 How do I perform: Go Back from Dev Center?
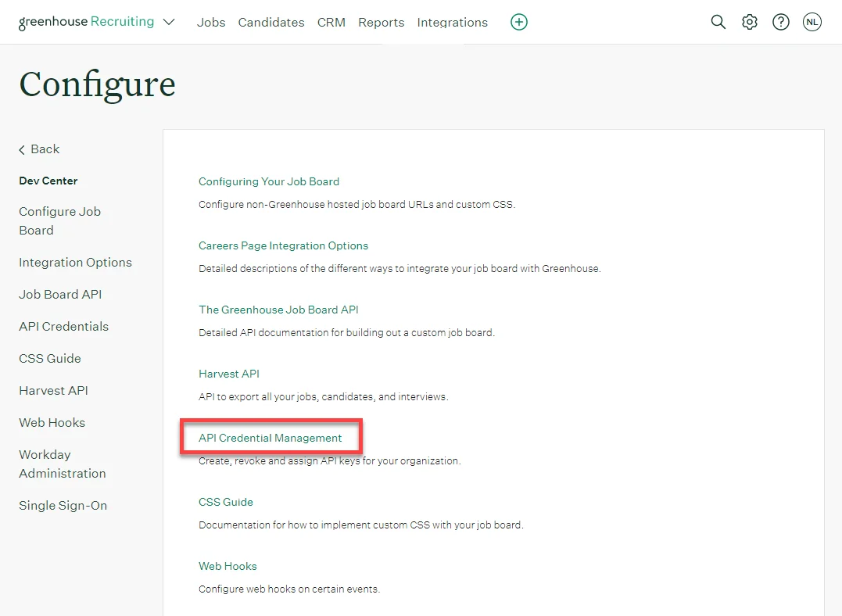(x=39, y=149)
